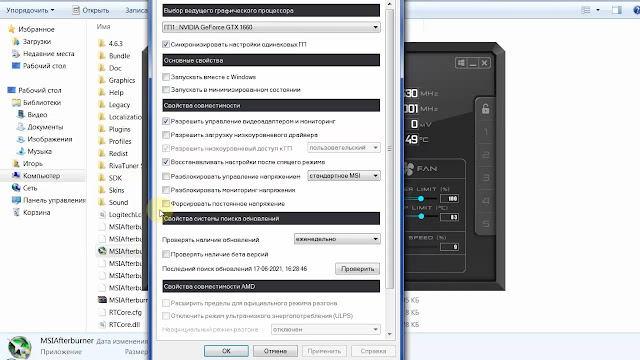
Task: Enable start minimized checkbox
Action: point(166,89)
